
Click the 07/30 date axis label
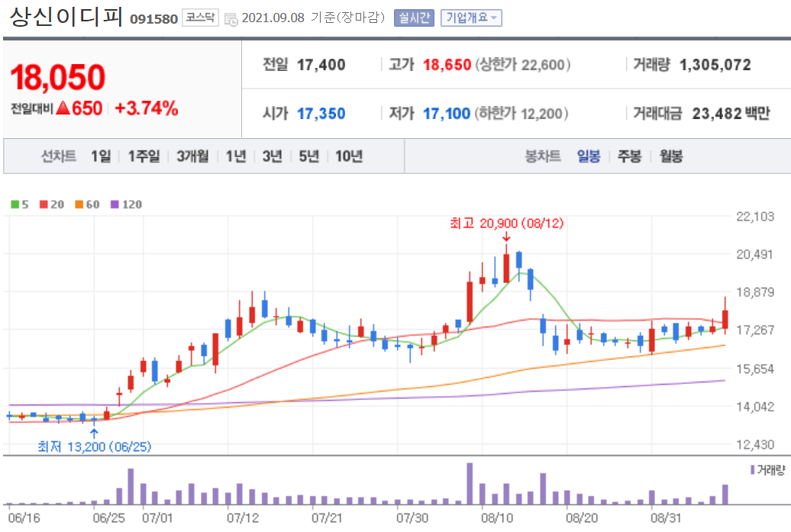412,518
